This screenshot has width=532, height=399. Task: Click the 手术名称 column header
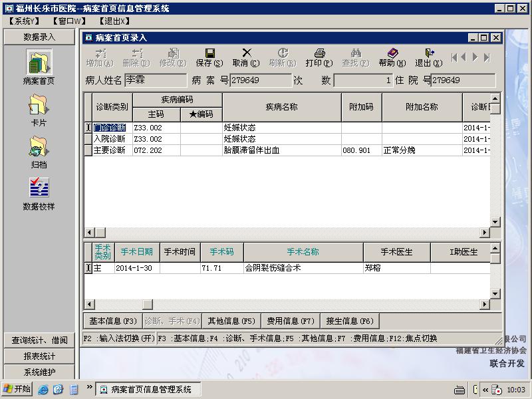pyautogui.click(x=303, y=252)
